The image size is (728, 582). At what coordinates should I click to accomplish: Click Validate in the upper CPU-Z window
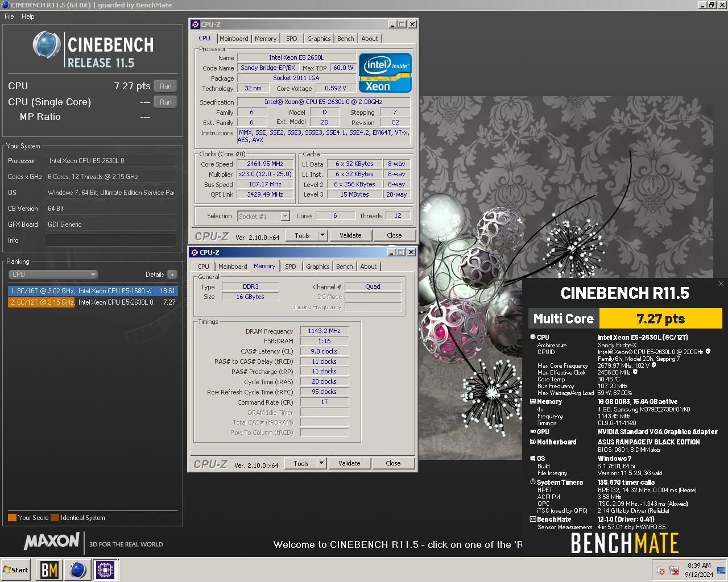pyautogui.click(x=350, y=235)
